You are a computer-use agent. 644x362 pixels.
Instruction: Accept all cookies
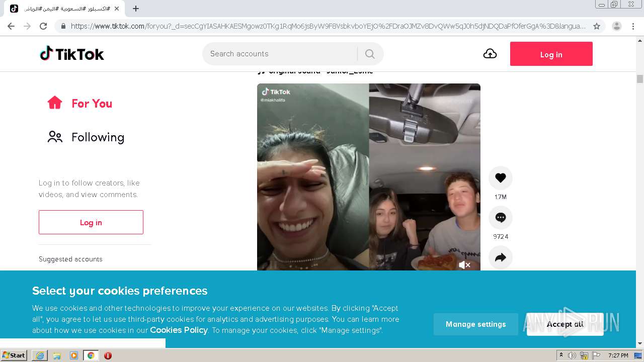coord(565,324)
